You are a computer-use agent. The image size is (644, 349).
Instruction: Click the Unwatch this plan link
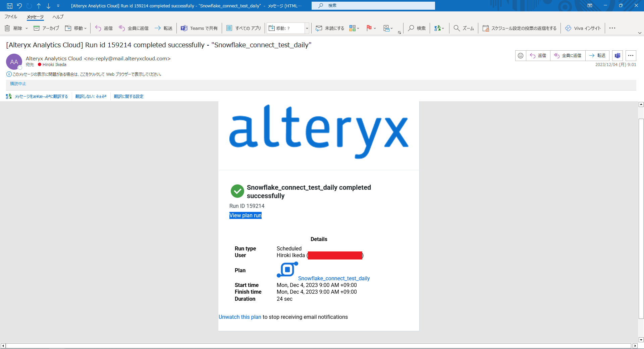240,317
